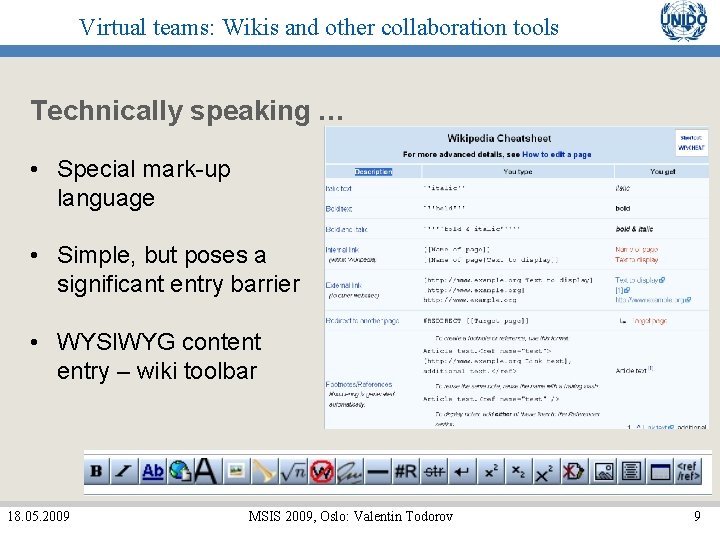The height and width of the screenshot is (540, 720).
Task: Click 'MSIS 2009, Oslo: Valentin Todorov' footer
Action: (x=350, y=516)
